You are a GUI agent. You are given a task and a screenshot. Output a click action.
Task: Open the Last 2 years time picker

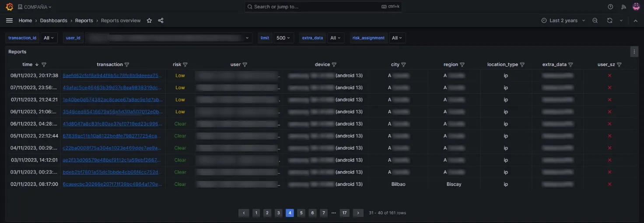[563, 21]
